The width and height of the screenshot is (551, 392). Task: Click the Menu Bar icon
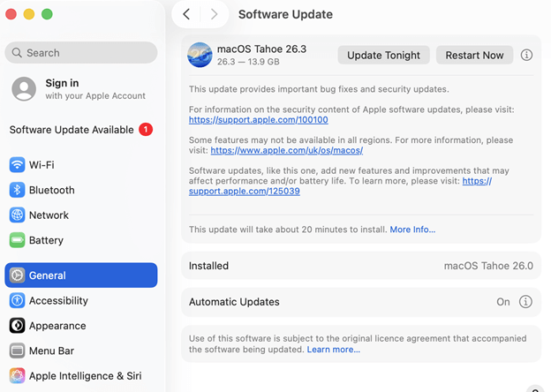(17, 351)
